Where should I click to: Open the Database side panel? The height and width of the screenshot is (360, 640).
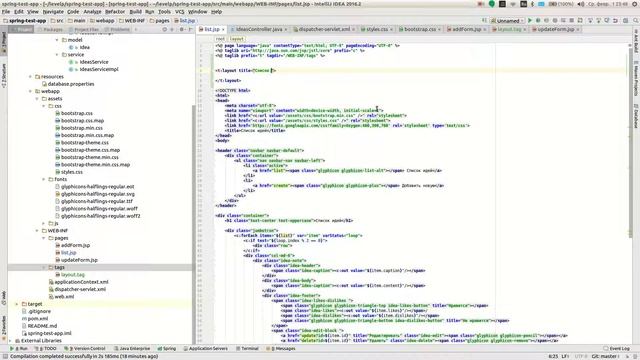click(636, 116)
